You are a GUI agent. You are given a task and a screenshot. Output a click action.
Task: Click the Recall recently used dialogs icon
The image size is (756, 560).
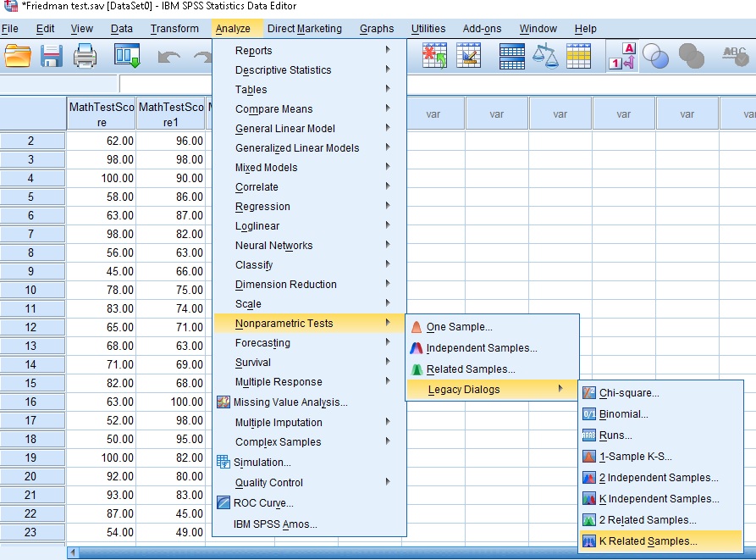click(x=127, y=57)
